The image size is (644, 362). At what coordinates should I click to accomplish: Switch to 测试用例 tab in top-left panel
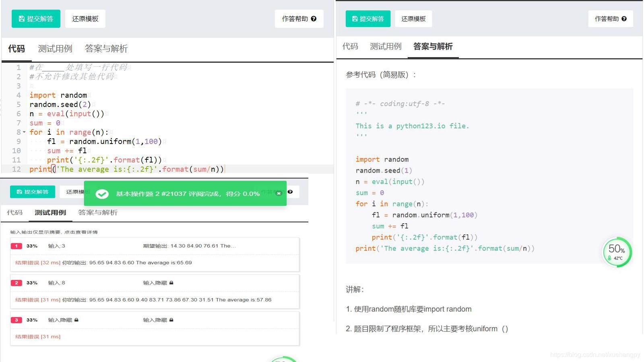[x=55, y=49]
